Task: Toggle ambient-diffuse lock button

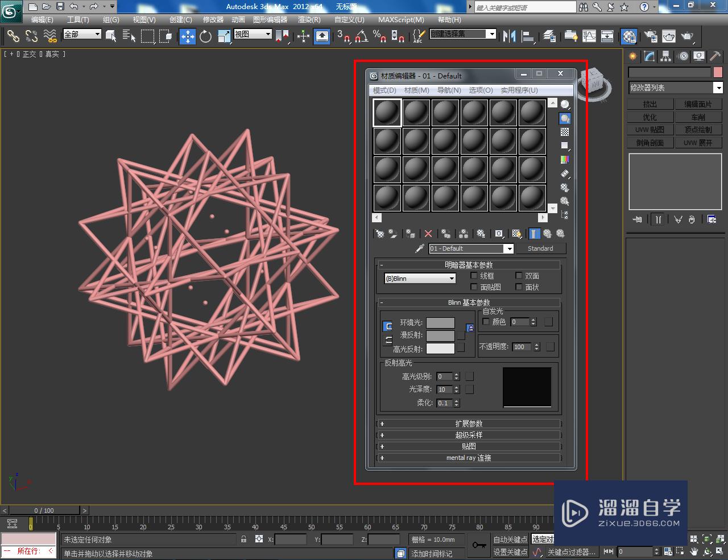Action: point(470,328)
